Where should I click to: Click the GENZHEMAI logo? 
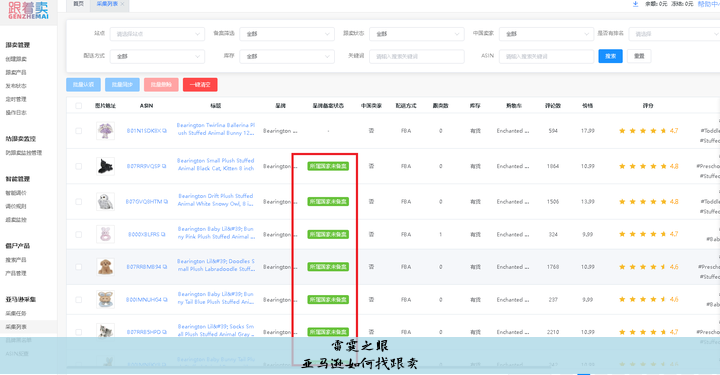[28, 10]
